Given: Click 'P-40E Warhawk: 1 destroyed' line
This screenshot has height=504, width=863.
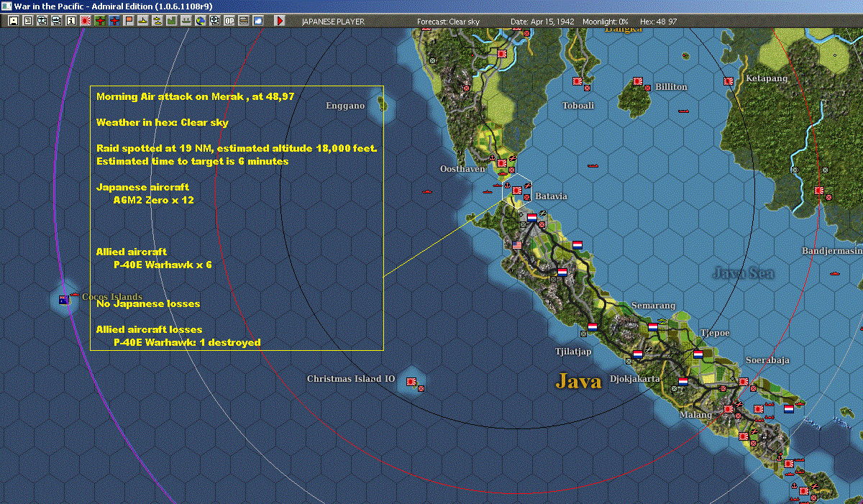Looking at the screenshot, I should [187, 342].
